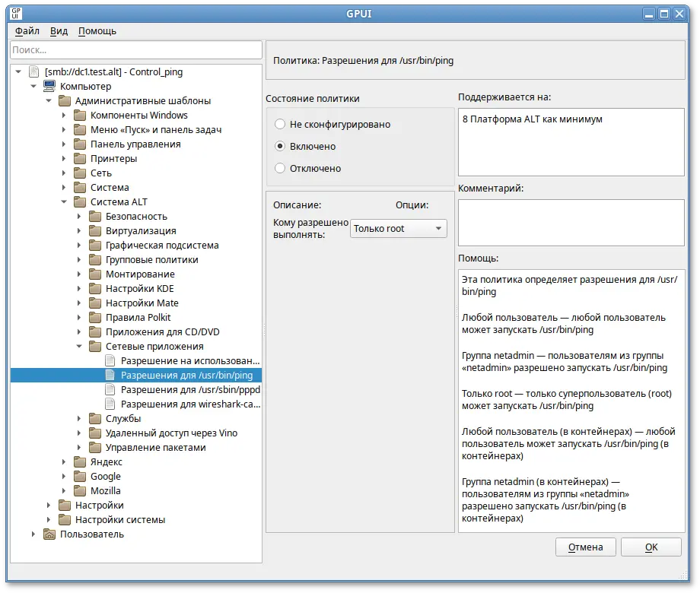Open the Помощь menu
The width and height of the screenshot is (700, 593).
point(97,31)
